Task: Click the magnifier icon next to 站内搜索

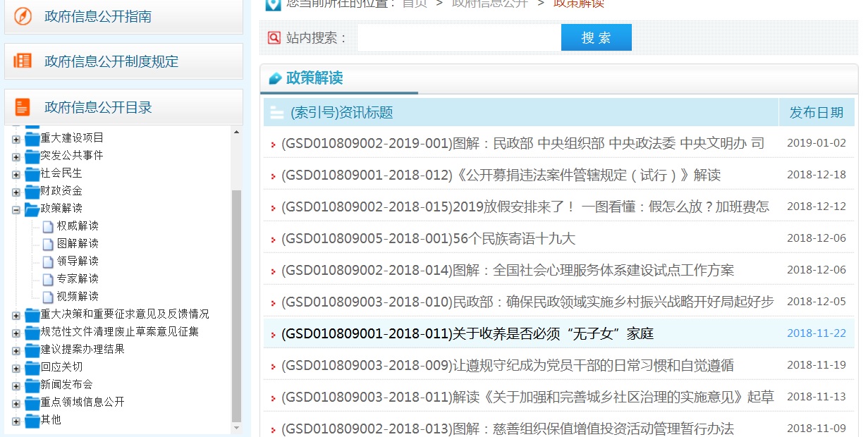Action: click(274, 38)
